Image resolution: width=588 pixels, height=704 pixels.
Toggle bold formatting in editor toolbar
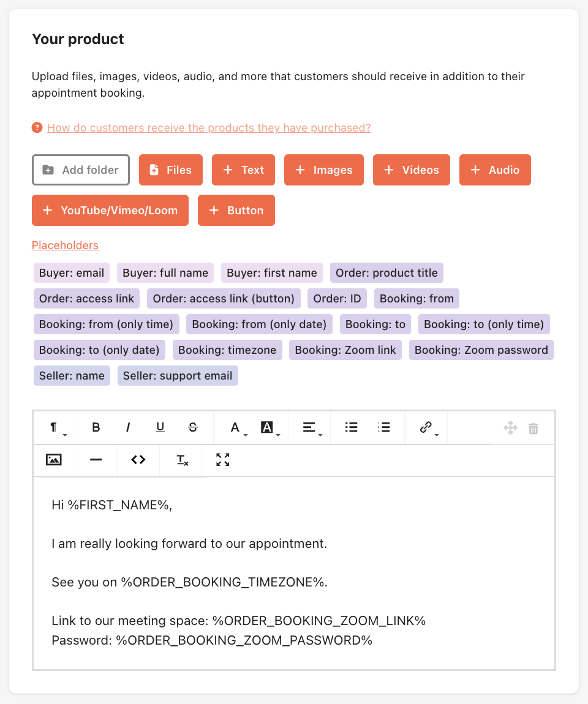point(96,427)
